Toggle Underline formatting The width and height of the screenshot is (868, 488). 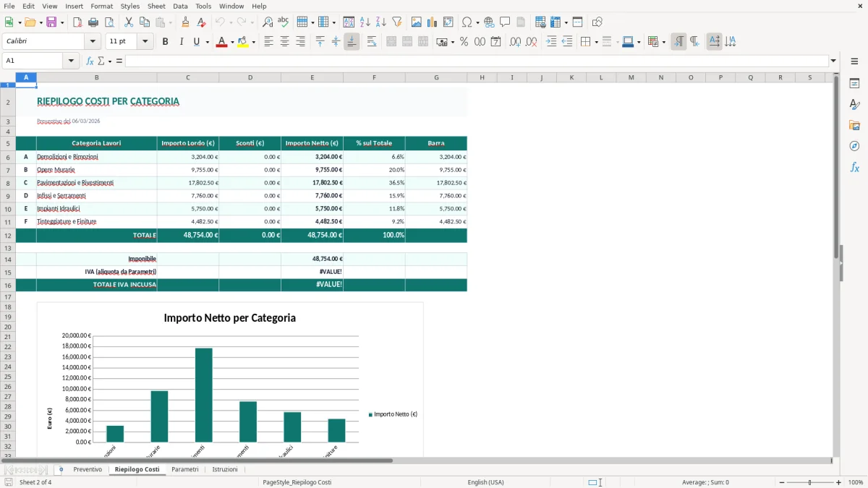[196, 42]
